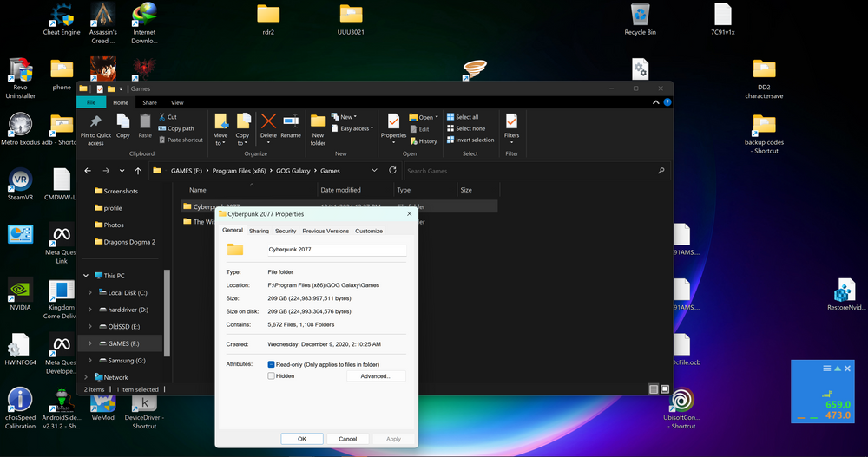868x457 pixels.
Task: Open Security tab in Properties
Action: pos(286,231)
